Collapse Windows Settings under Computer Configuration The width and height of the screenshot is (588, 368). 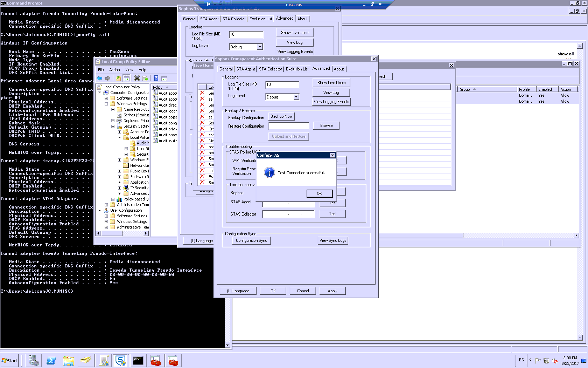pos(106,104)
